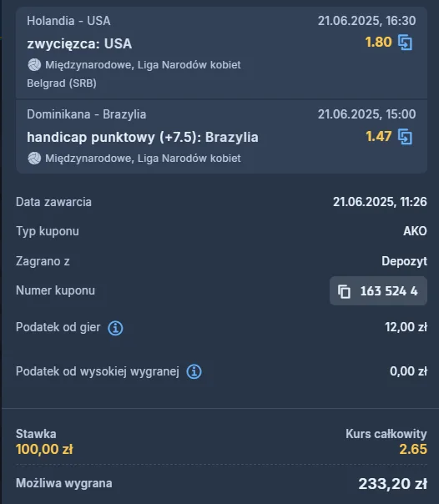Click volleyball icon in Dominikana - Brazylia row
439x504 pixels.
coord(34,159)
